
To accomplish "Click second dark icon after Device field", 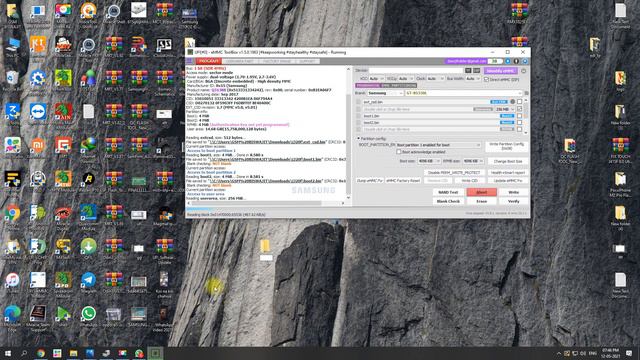I will click(476, 71).
